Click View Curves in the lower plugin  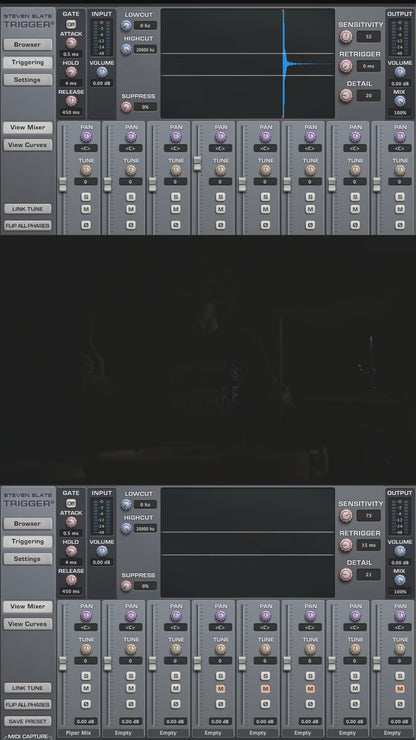28,624
